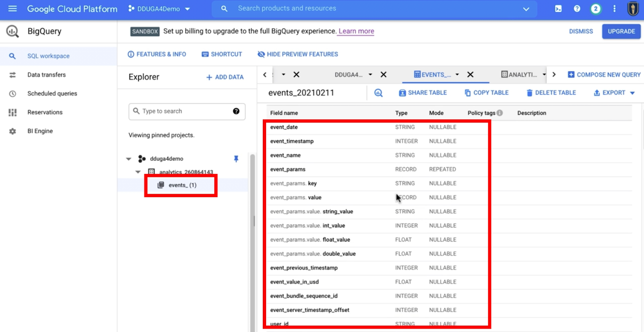
Task: Click the Explorer Type to search field
Action: tap(187, 111)
